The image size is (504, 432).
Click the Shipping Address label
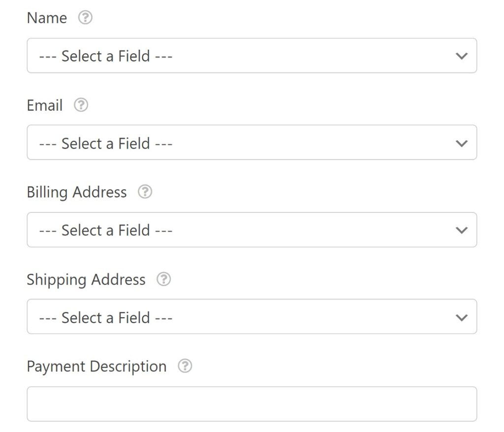(x=86, y=279)
